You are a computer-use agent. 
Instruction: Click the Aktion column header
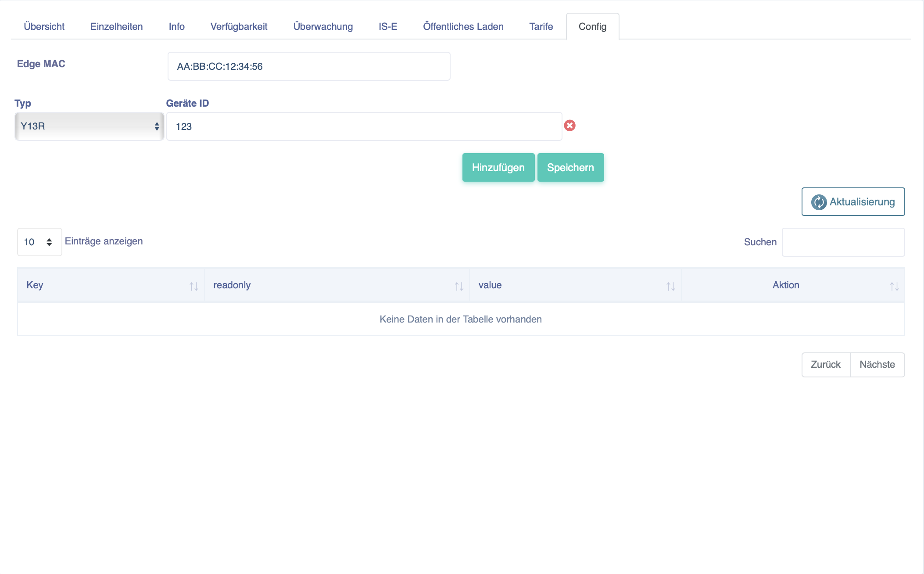click(793, 285)
